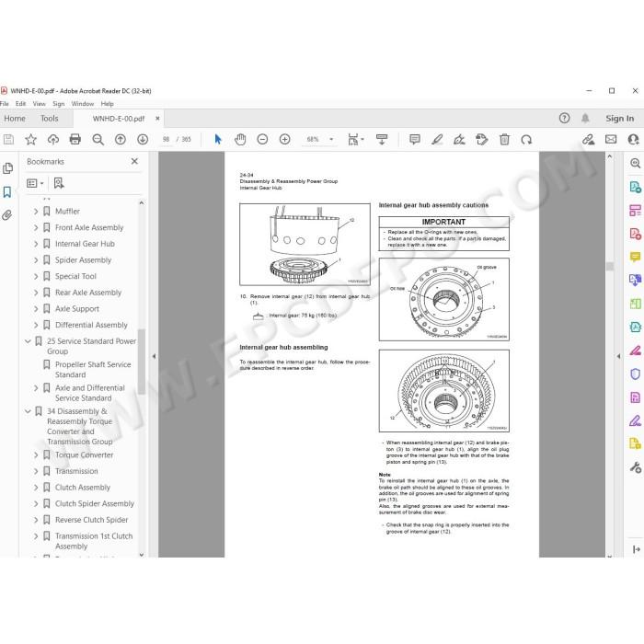Click the stamp tool icon
644x644 pixels.
coord(482,140)
